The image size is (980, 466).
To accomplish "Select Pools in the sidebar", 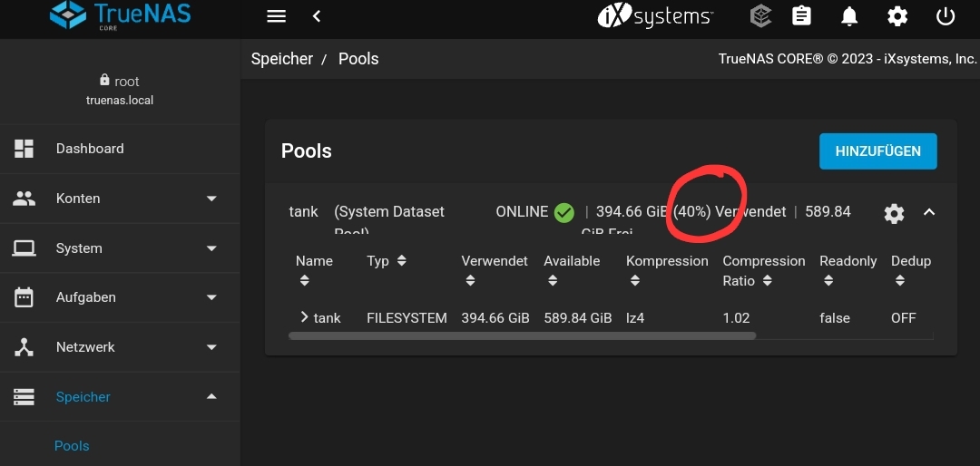I will click(72, 446).
